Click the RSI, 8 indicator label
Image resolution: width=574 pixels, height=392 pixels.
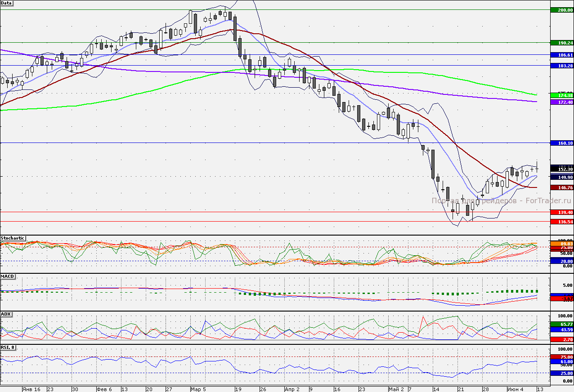click(8, 347)
